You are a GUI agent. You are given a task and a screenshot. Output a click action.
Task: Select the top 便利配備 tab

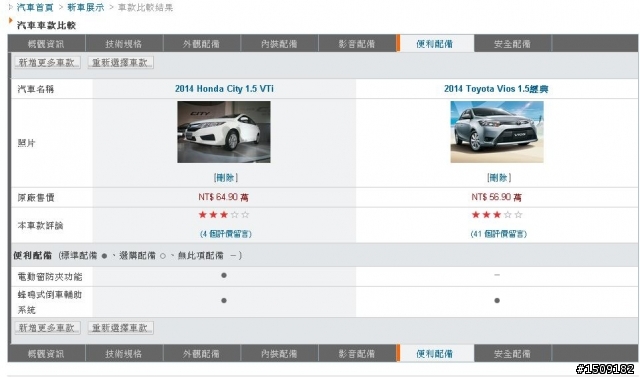pyautogui.click(x=435, y=44)
